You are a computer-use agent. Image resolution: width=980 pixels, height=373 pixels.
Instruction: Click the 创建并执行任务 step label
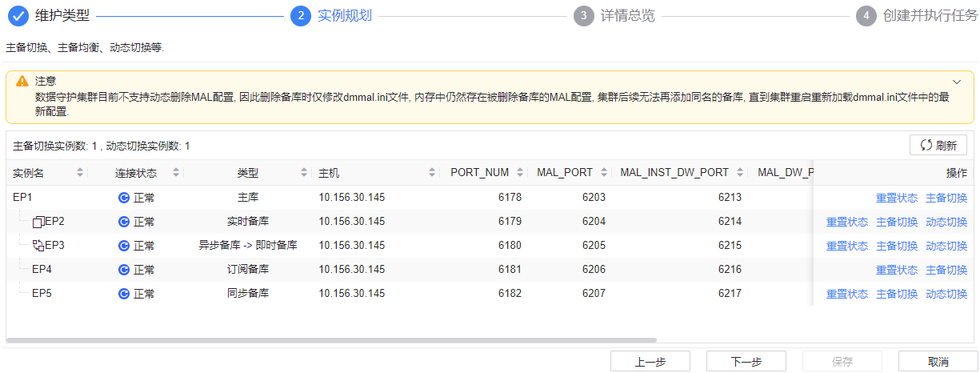[x=930, y=16]
